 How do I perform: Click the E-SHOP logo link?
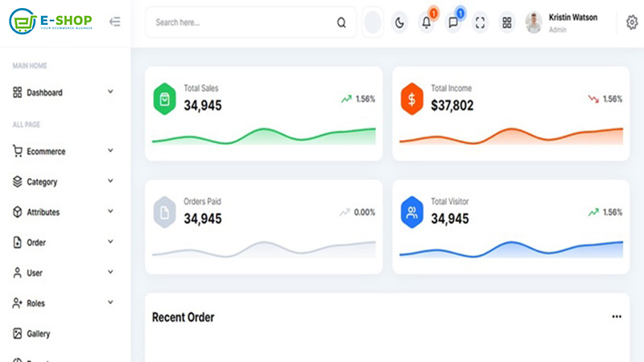click(52, 22)
